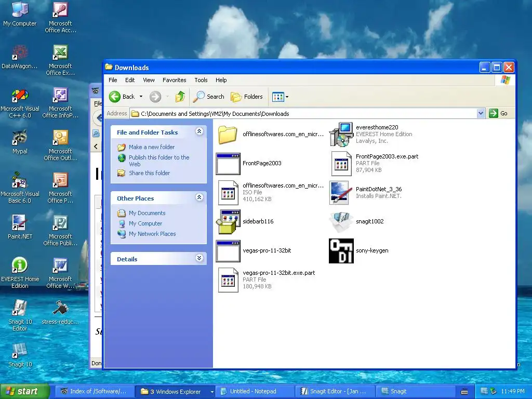Select the Snagit 10 desktop shortcut
532x399 pixels.
point(20,355)
